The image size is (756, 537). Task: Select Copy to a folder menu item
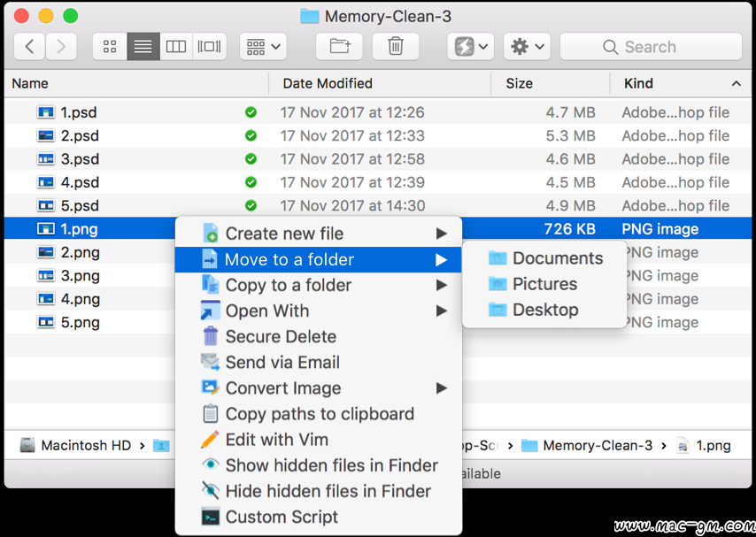(288, 285)
